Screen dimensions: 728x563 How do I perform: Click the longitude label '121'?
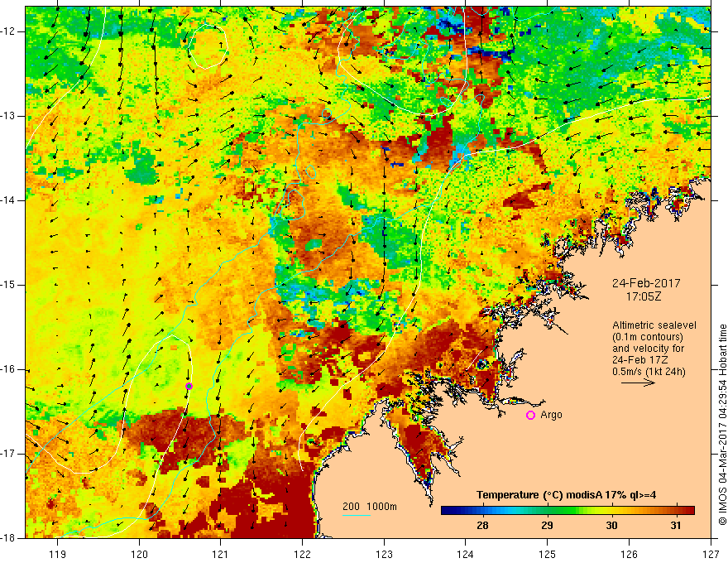pyautogui.click(x=221, y=554)
